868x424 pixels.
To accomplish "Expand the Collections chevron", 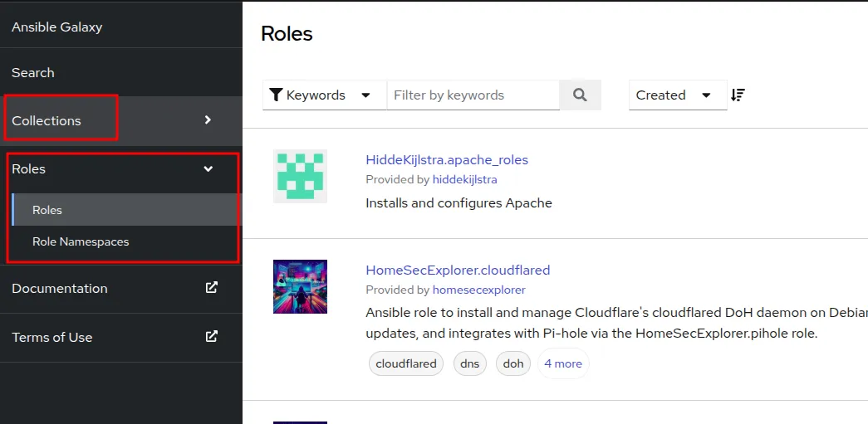I will point(208,120).
